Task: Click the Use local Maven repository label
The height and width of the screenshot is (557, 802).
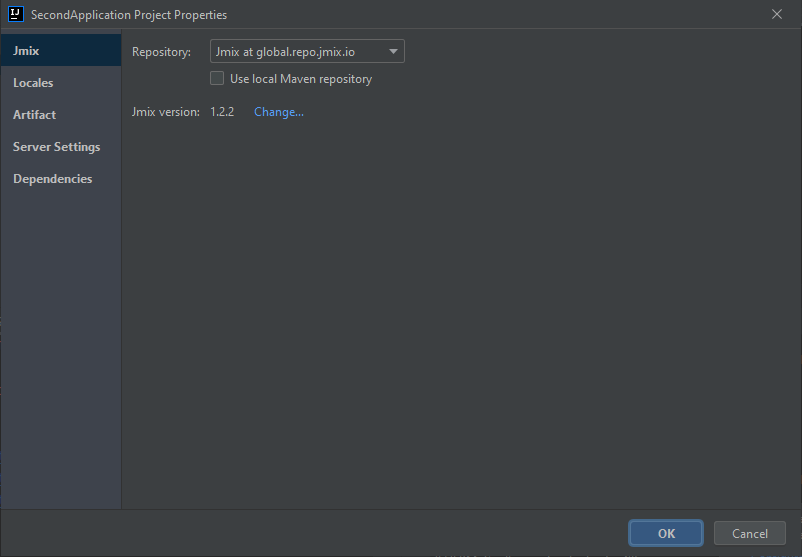Action: pyautogui.click(x=301, y=79)
